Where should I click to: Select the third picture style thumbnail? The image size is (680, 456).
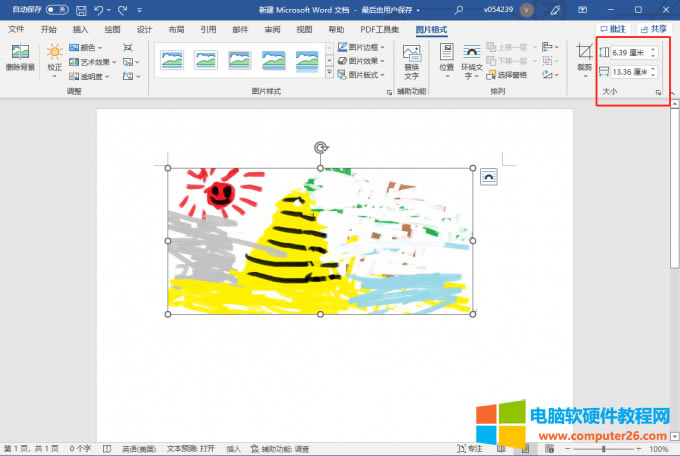[x=239, y=60]
